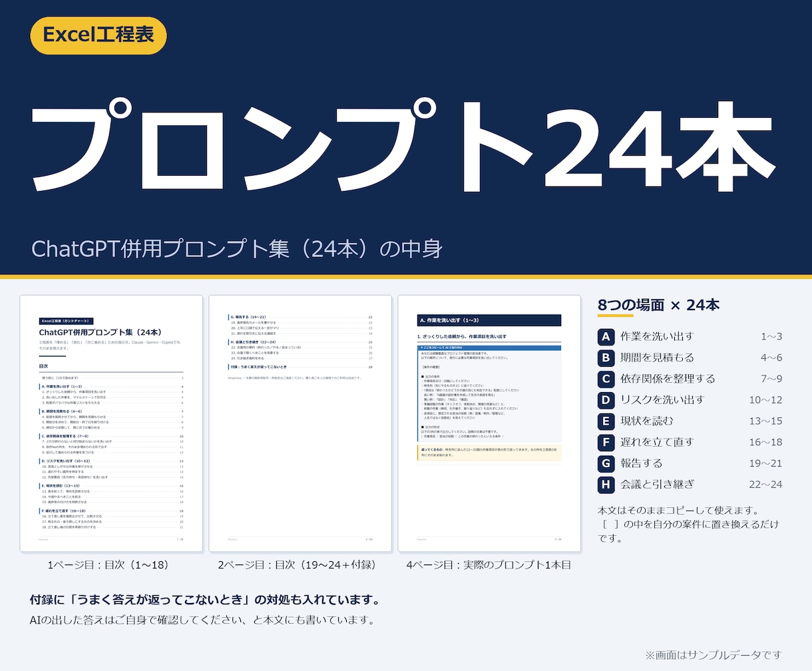Click the line AIの出した答えはご自身で確認してください

tap(202, 620)
